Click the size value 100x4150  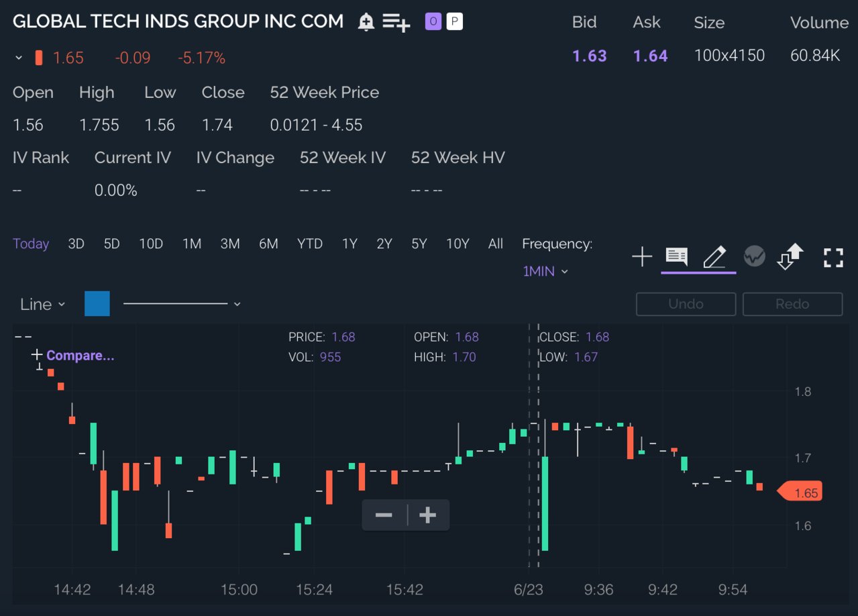(729, 56)
